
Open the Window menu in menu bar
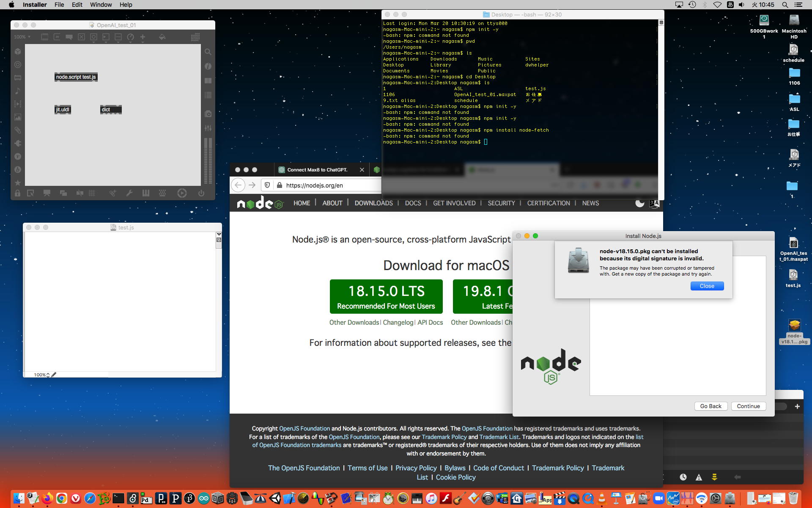click(101, 5)
